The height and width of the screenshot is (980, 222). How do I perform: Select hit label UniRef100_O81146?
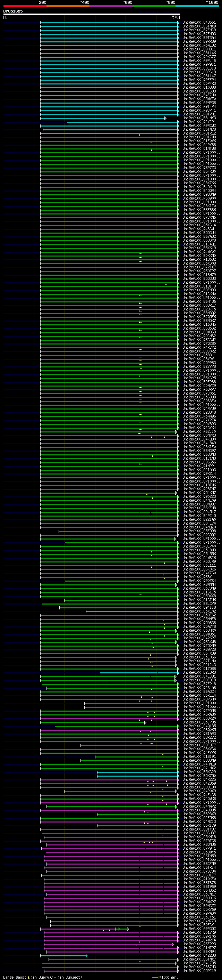199,53
